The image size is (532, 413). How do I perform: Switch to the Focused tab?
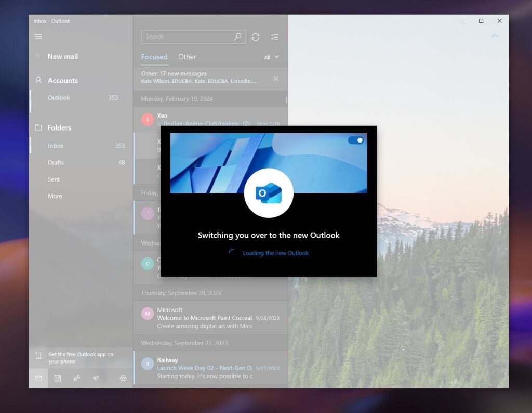154,57
